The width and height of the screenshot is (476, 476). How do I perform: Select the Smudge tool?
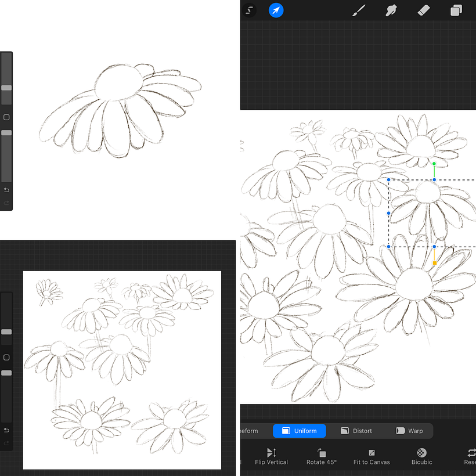pyautogui.click(x=391, y=10)
